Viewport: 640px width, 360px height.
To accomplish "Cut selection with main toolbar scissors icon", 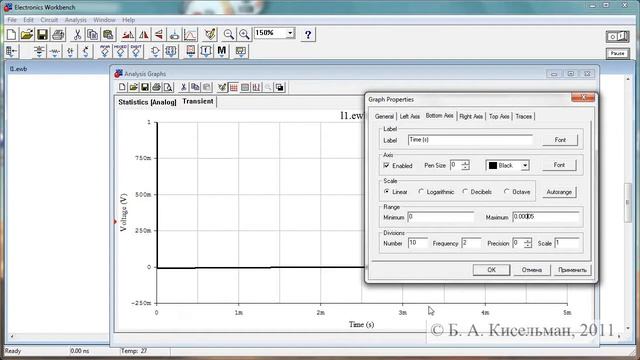I will [77, 35].
